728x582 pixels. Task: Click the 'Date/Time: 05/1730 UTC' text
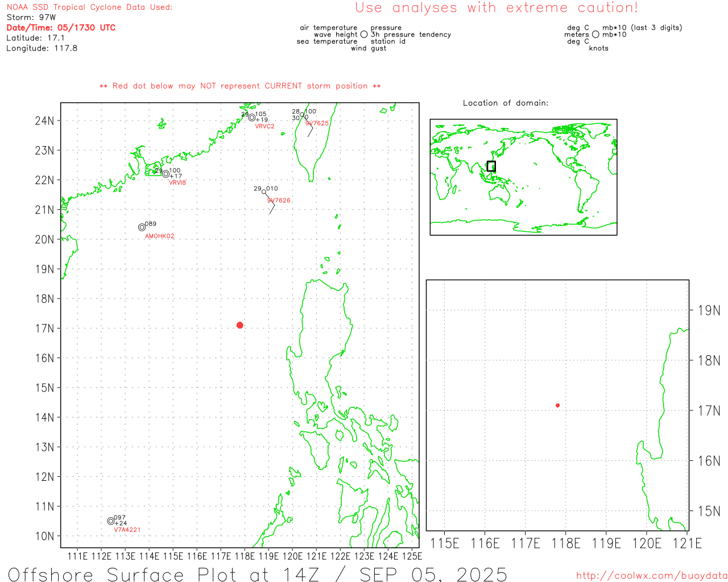pos(61,28)
